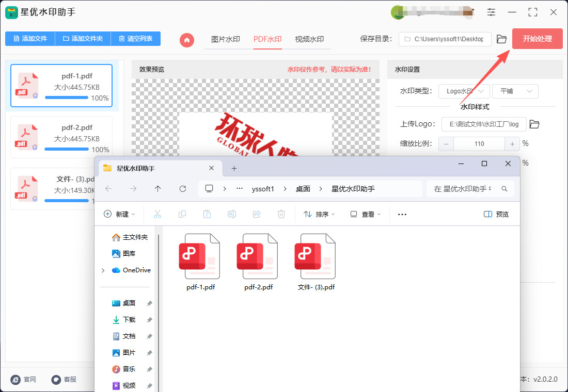This screenshot has width=568, height=392.
Task: Open the 排序 sort dropdown
Action: pyautogui.click(x=319, y=214)
